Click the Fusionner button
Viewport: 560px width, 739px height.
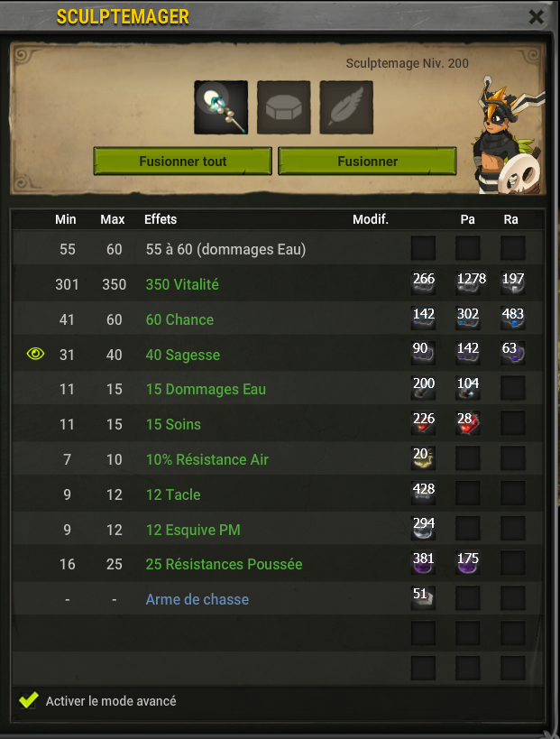click(367, 162)
